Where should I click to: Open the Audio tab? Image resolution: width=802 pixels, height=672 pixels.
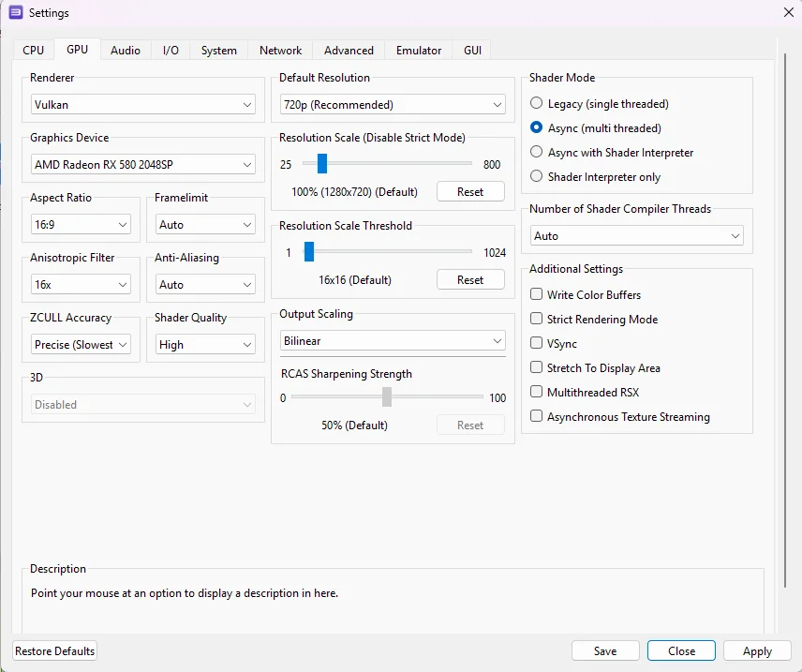coord(126,51)
